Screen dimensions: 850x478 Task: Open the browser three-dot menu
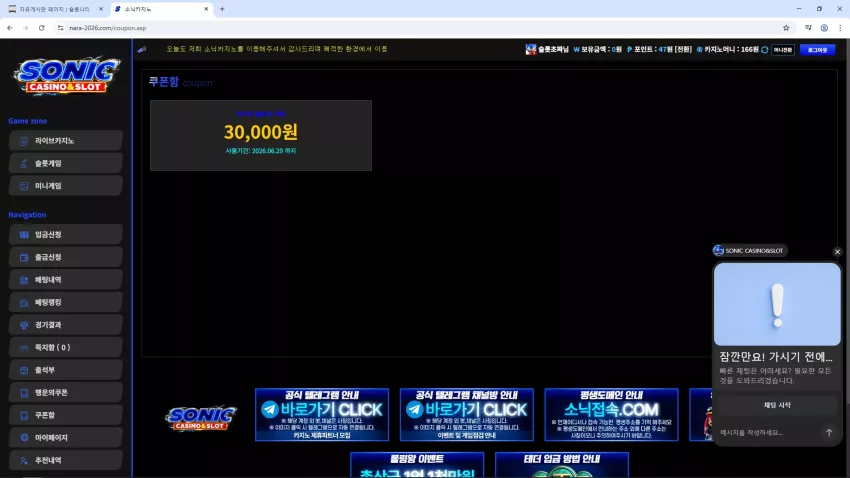(x=840, y=28)
